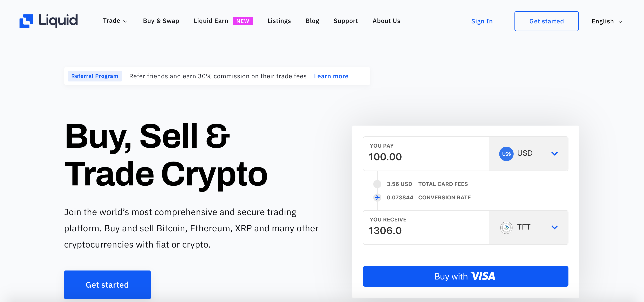
Task: Click the TFT token icon
Action: pos(506,228)
